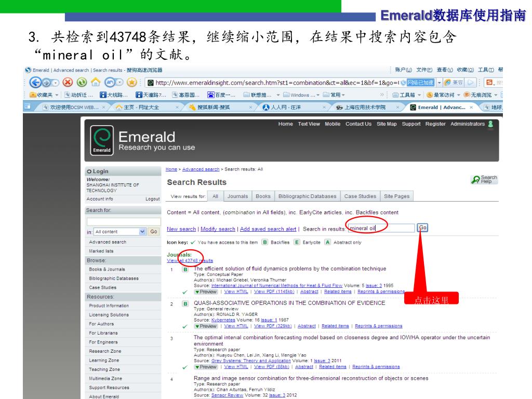Open the 百度 bookmark paw icon

tap(211, 95)
